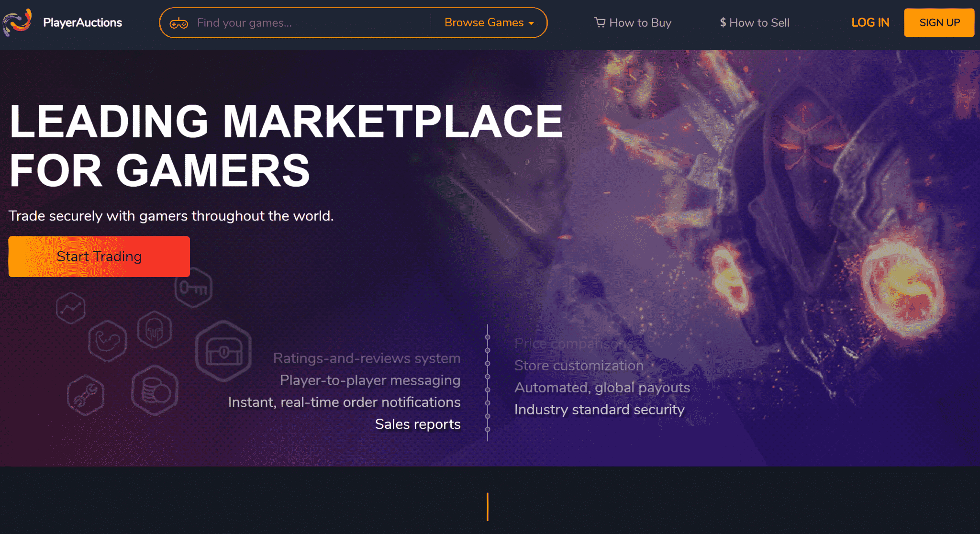Select 'Store customization' feature text
Screen dimensions: 980x534
[x=579, y=366]
